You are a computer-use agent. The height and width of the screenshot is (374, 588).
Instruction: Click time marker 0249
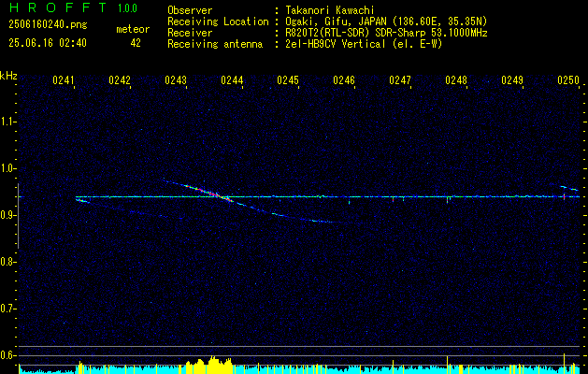[x=512, y=80]
